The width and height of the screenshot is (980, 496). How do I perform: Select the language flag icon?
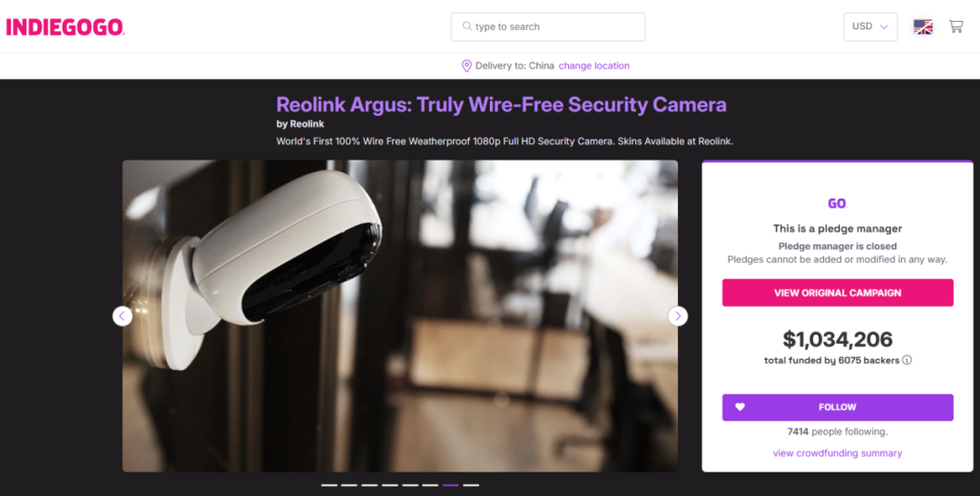(923, 27)
